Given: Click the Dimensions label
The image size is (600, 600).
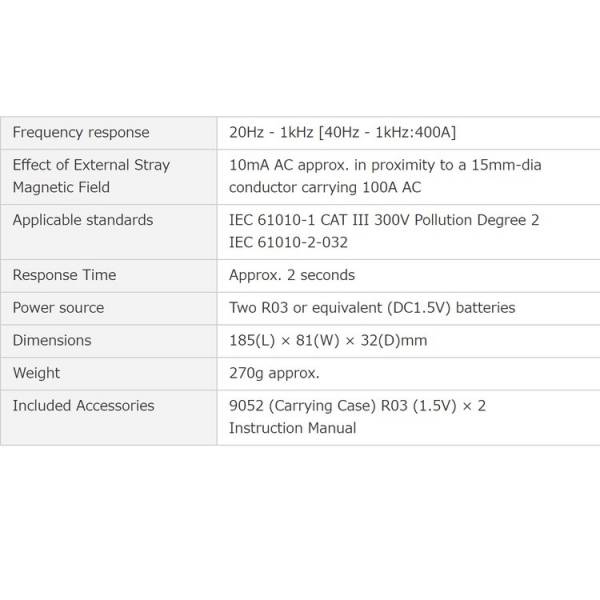Looking at the screenshot, I should tap(52, 341).
